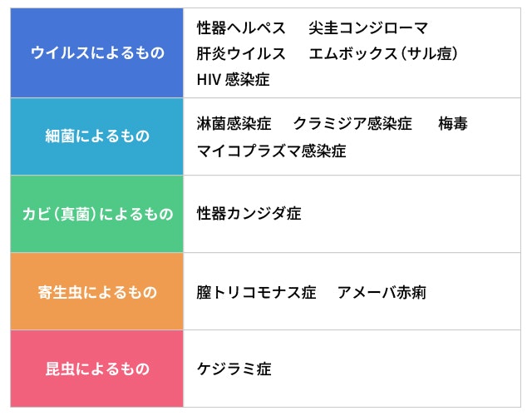Select the 淋菌感染症 entry

pyautogui.click(x=234, y=124)
